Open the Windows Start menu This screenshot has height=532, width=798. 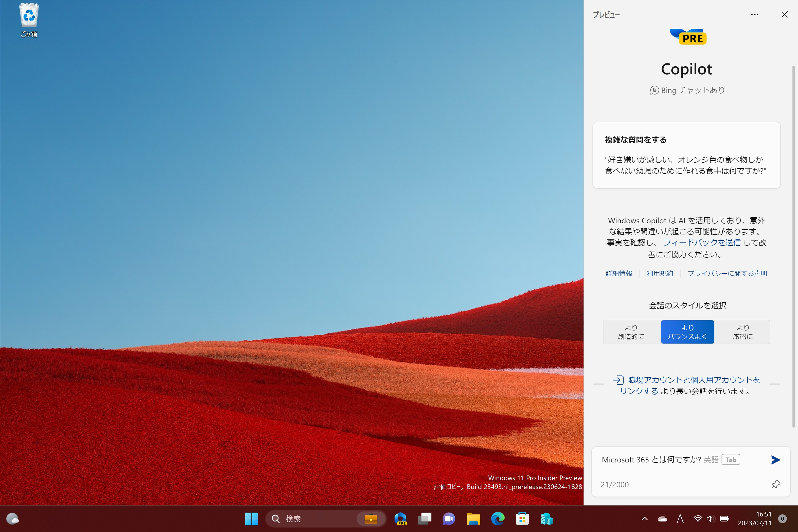point(251,519)
